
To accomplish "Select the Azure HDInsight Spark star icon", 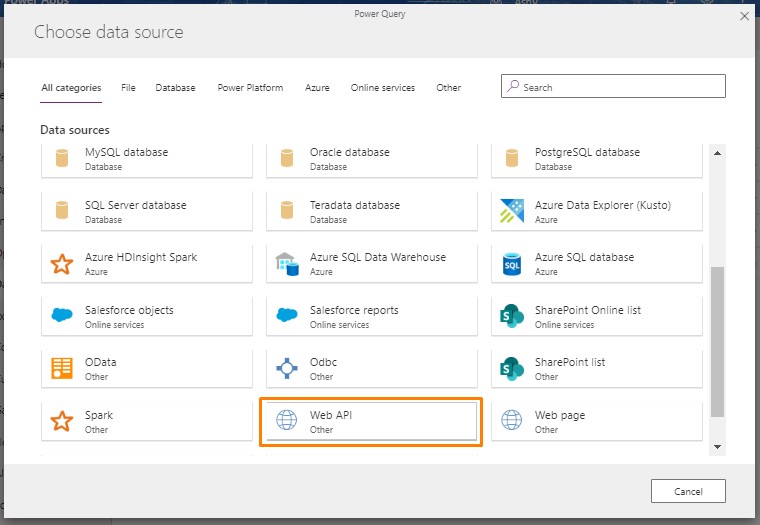I will click(62, 264).
